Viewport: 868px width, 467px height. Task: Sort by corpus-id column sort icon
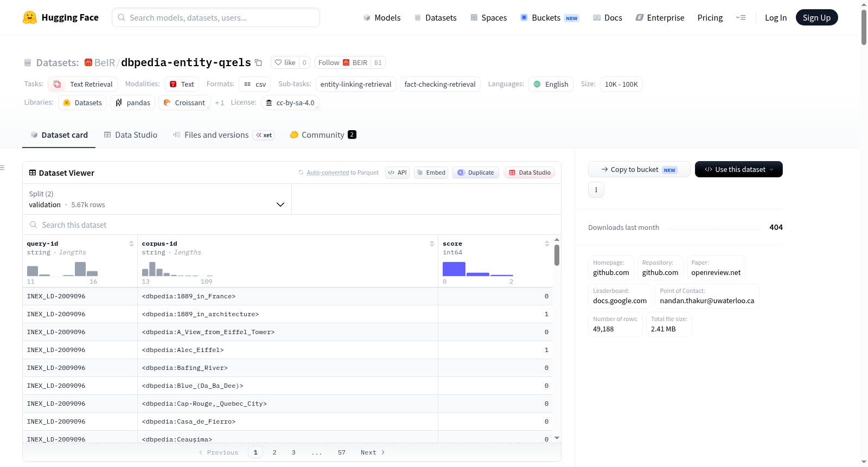pos(432,244)
